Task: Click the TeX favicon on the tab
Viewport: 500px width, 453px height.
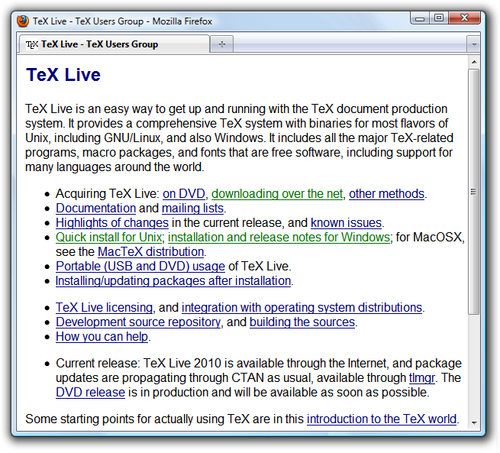Action: point(32,44)
